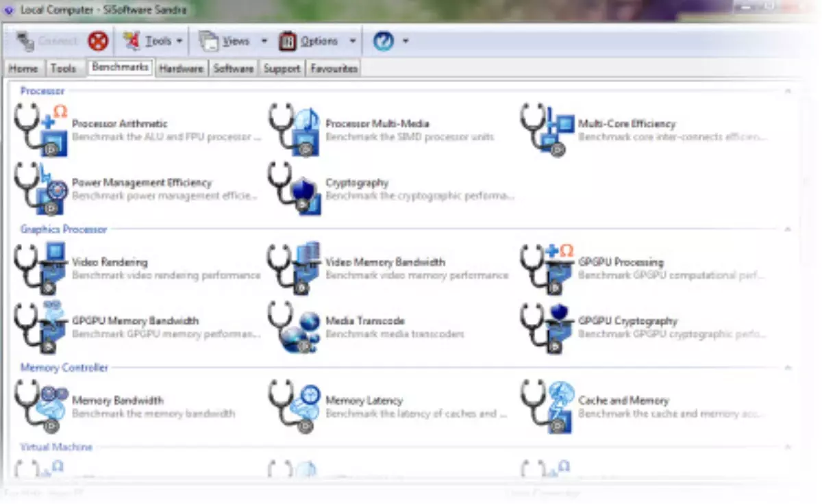Screen dimensions: 822x504
Task: Open the Options dropdown arrow
Action: click(352, 41)
